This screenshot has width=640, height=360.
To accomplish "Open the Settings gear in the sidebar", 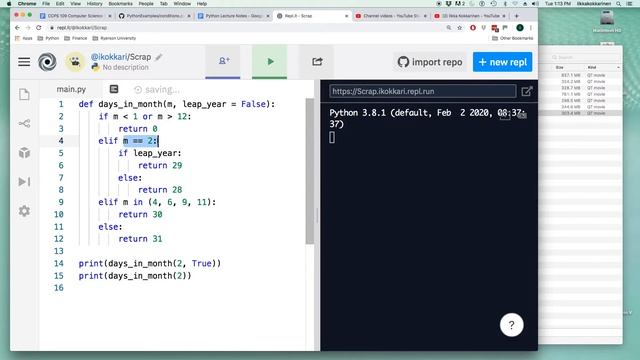I will 24,211.
